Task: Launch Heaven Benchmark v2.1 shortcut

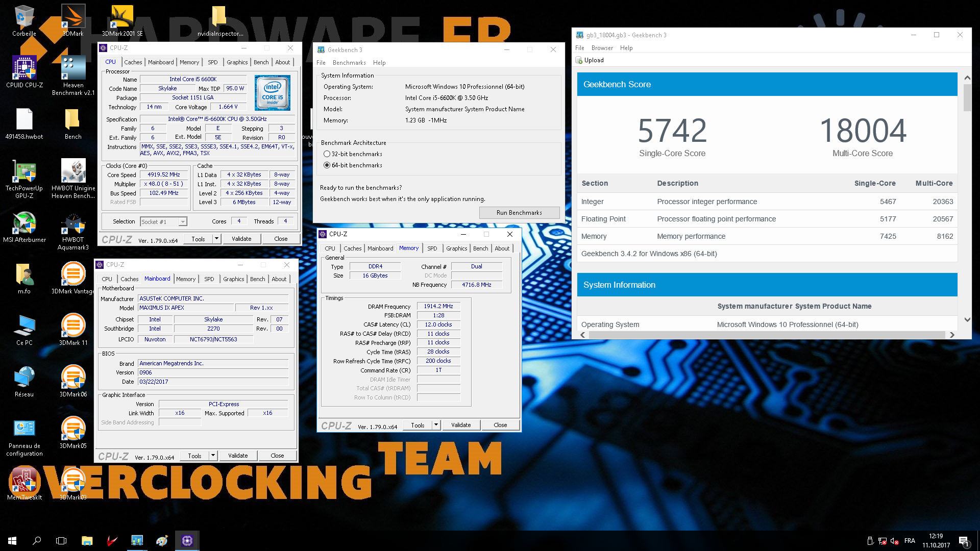Action: 73,76
